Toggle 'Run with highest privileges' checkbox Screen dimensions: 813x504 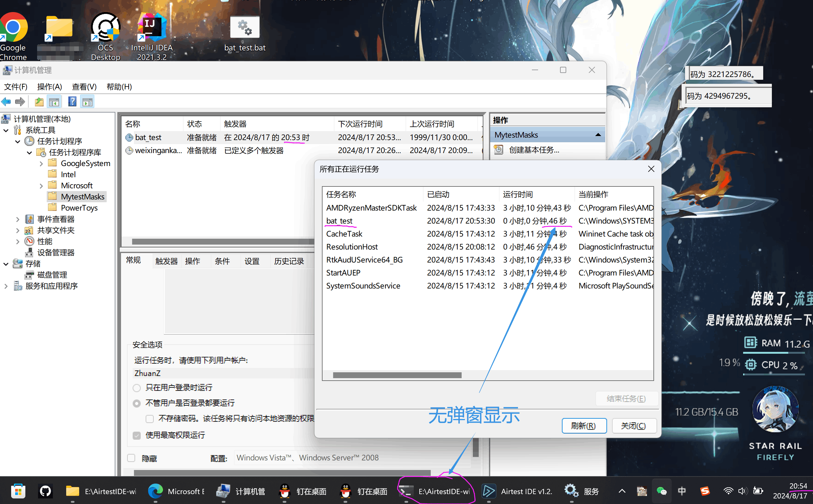click(136, 435)
